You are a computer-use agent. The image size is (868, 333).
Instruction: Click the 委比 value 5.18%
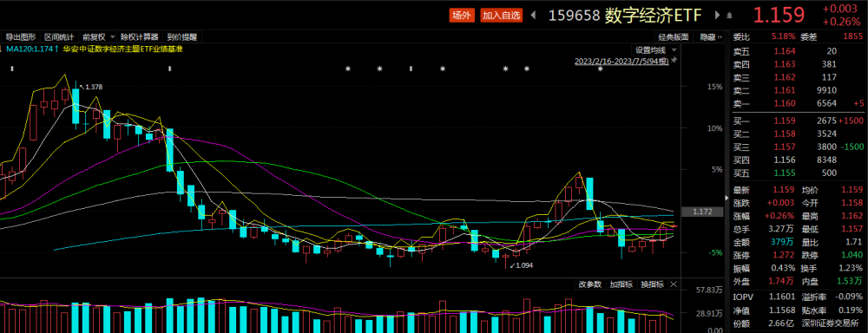[x=783, y=36]
